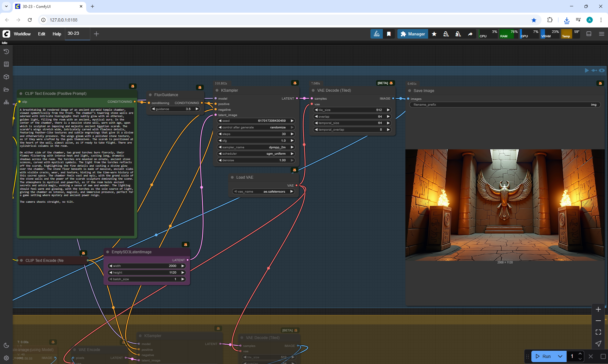
Task: Open the Manager button
Action: tap(413, 34)
